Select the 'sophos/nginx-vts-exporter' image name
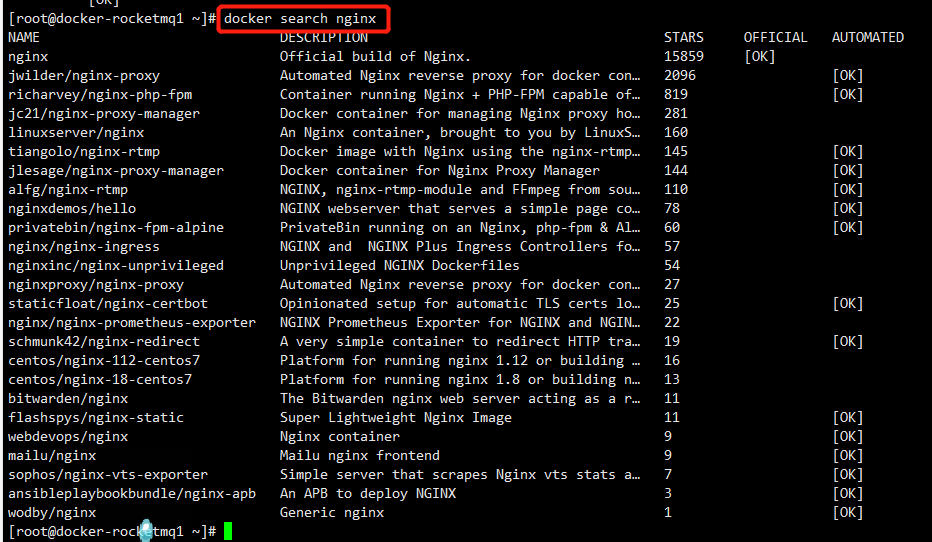Image resolution: width=932 pixels, height=542 pixels. click(108, 475)
